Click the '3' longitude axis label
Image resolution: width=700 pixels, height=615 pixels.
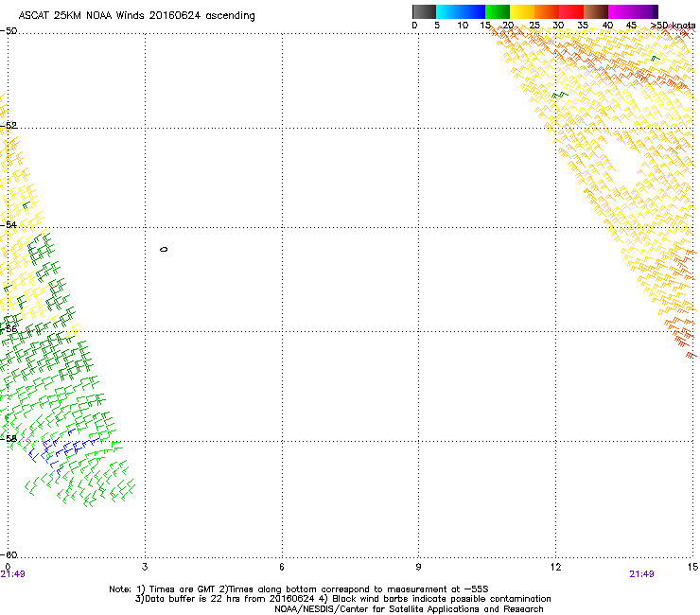coord(145,567)
